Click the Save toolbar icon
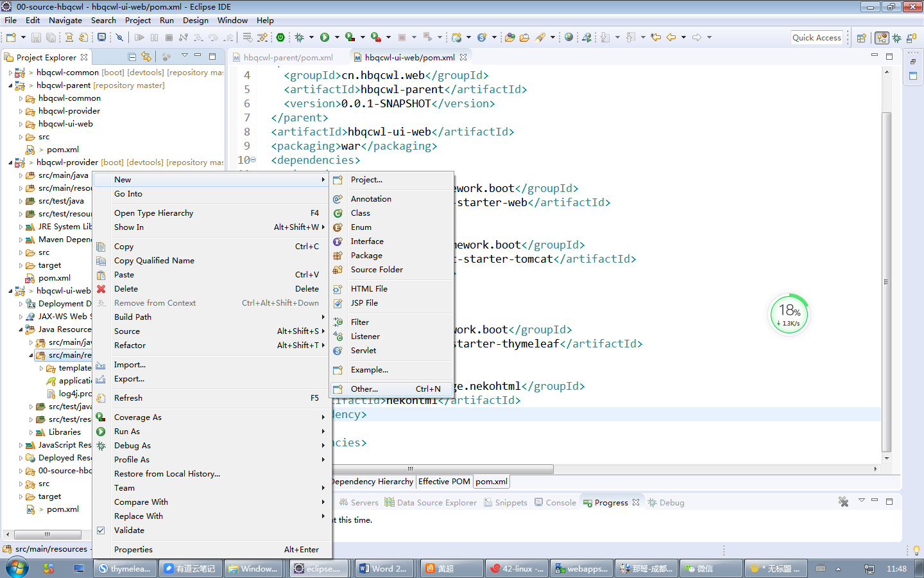The width and height of the screenshot is (924, 578). pos(36,37)
